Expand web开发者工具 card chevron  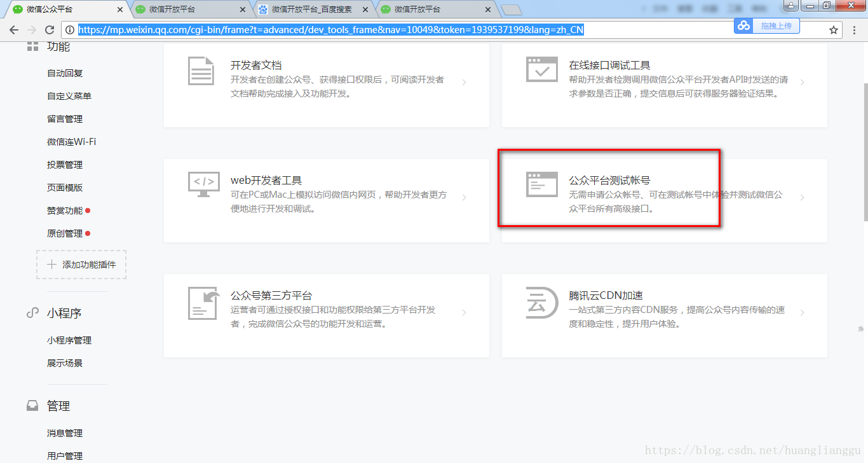coord(465,197)
